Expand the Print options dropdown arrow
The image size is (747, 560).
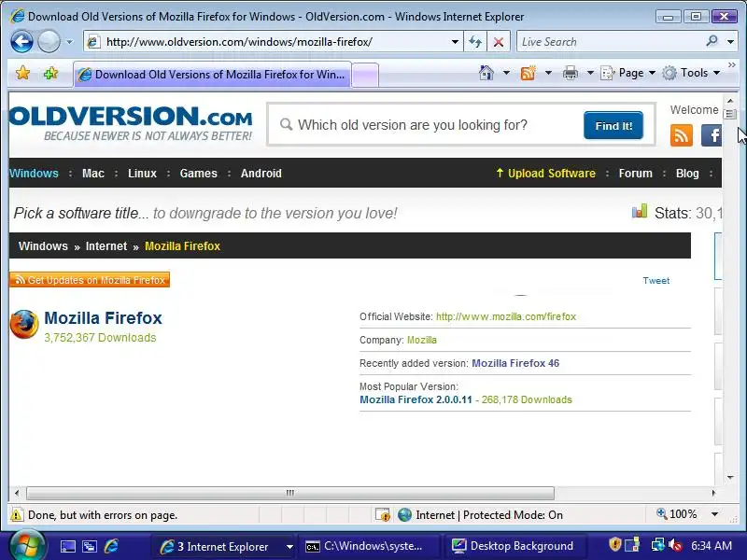click(590, 73)
